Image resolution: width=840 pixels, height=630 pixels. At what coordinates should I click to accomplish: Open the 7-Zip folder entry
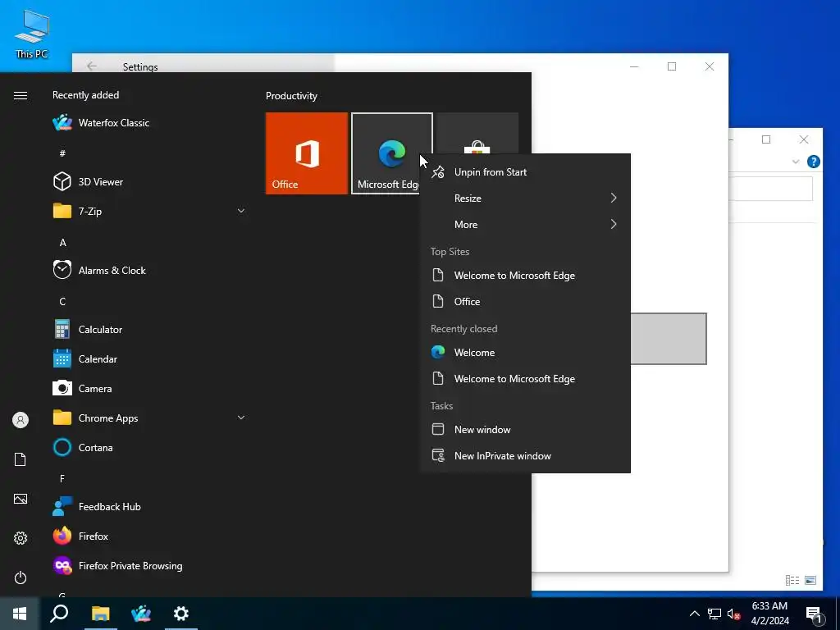coord(149,211)
